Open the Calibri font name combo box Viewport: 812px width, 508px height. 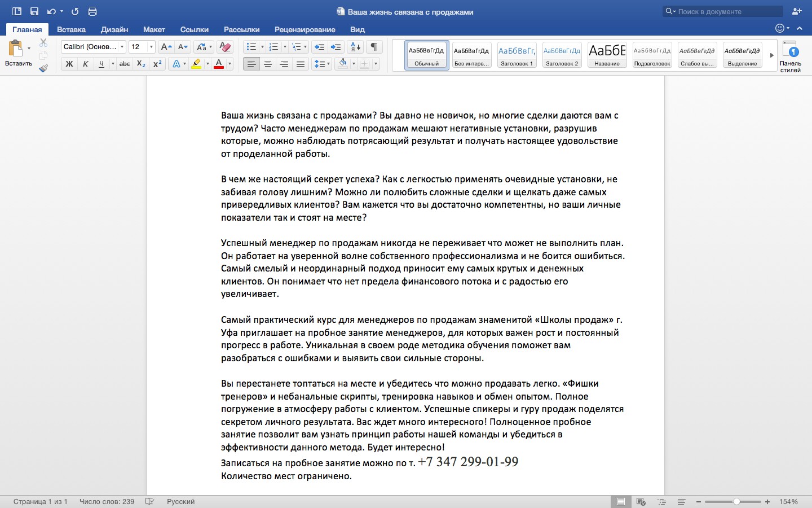(x=93, y=47)
